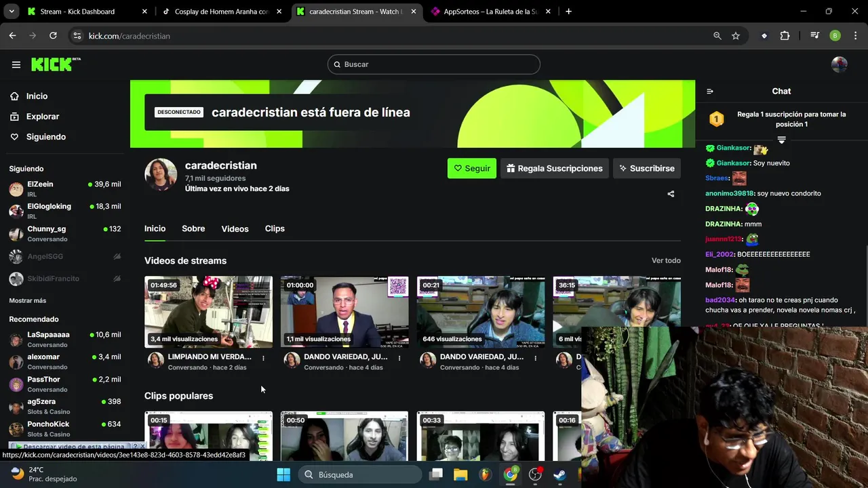Play the 00:15 popular clip
The width and height of the screenshot is (868, 488).
pos(208,436)
